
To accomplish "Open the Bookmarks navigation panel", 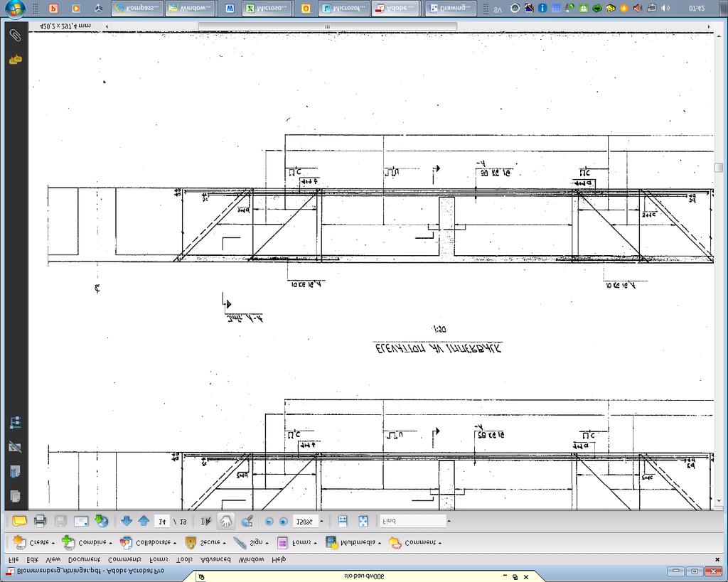I will click(x=16, y=472).
